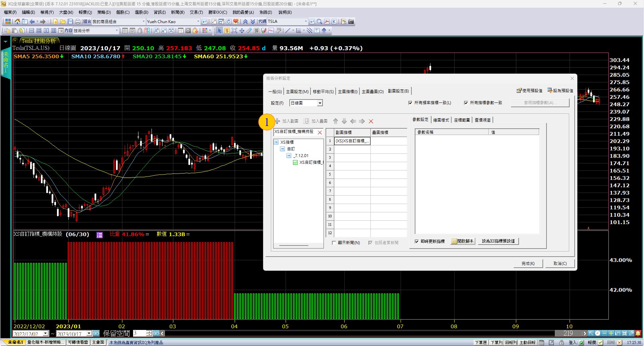Click the chart timeline scrollbar thumb

point(568,333)
